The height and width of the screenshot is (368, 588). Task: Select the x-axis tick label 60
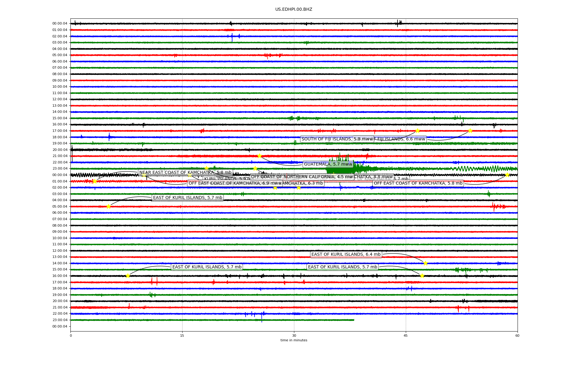pyautogui.click(x=517, y=335)
